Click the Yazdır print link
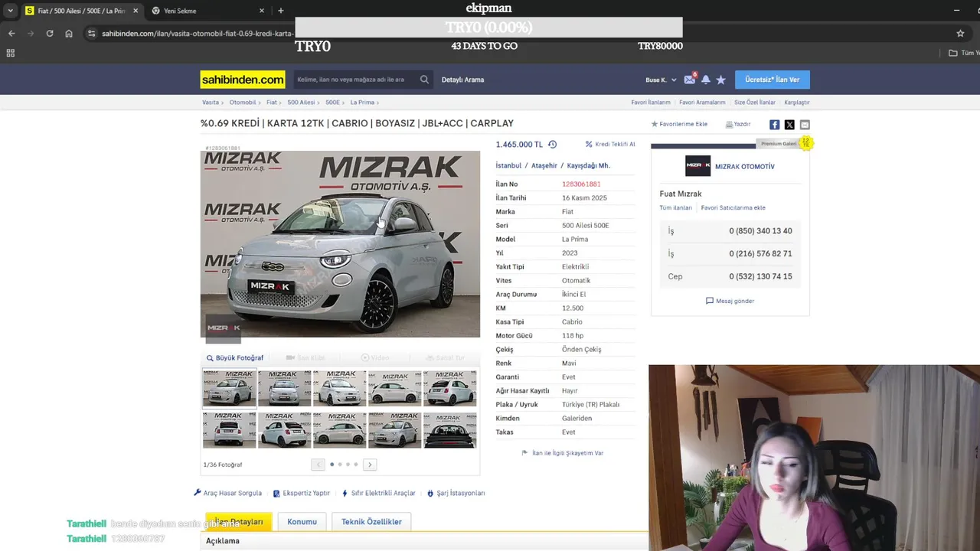980x551 pixels. pyautogui.click(x=738, y=124)
